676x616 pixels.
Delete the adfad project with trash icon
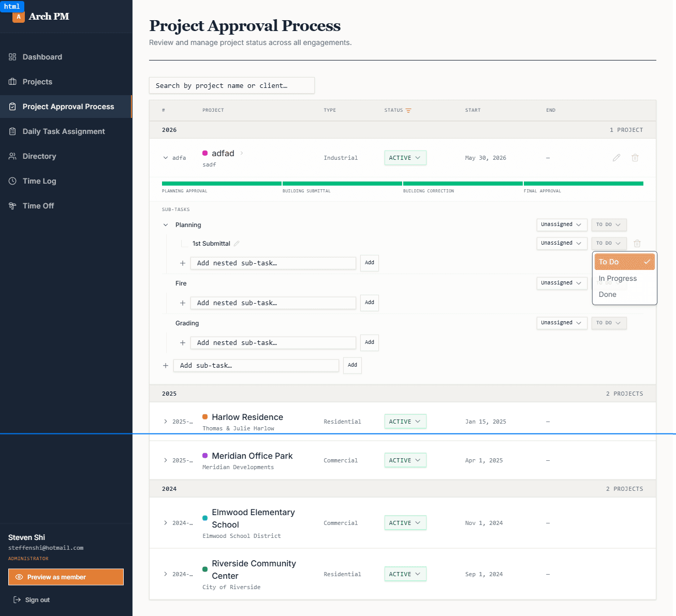[x=635, y=158]
